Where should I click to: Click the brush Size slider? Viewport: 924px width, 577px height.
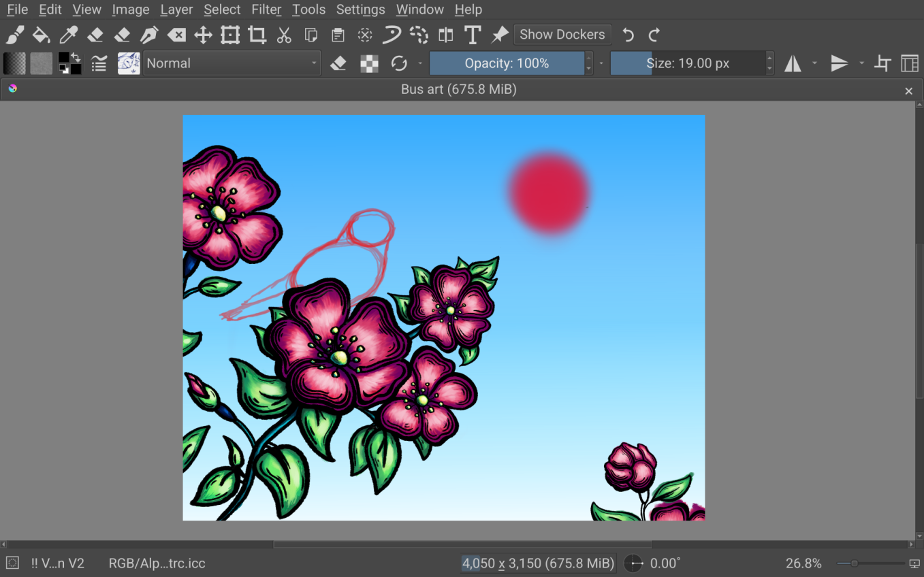click(x=688, y=63)
